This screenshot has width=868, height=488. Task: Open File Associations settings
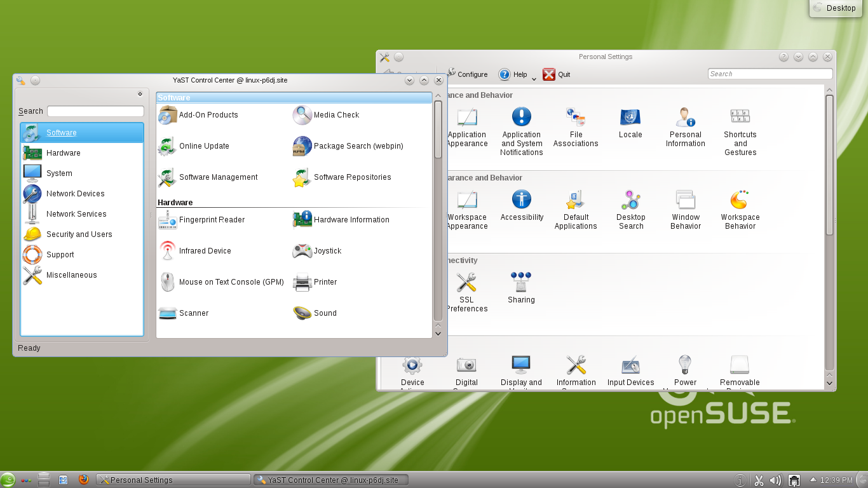tap(576, 127)
